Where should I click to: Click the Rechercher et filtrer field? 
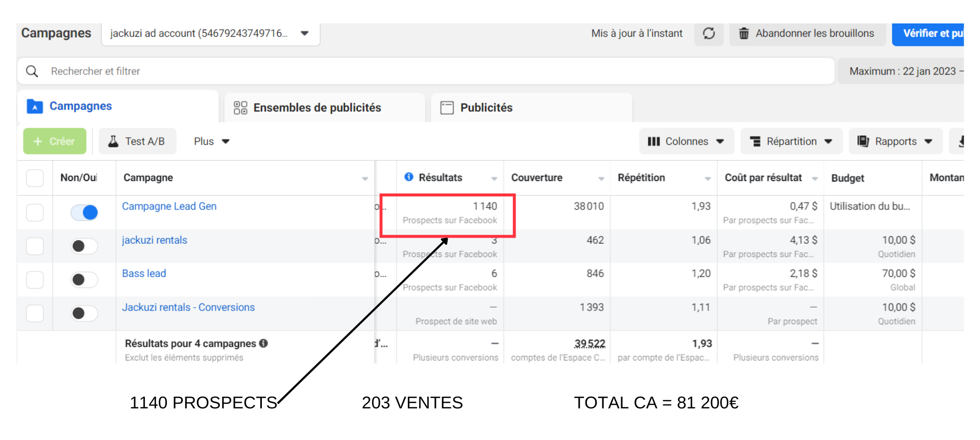click(x=426, y=71)
